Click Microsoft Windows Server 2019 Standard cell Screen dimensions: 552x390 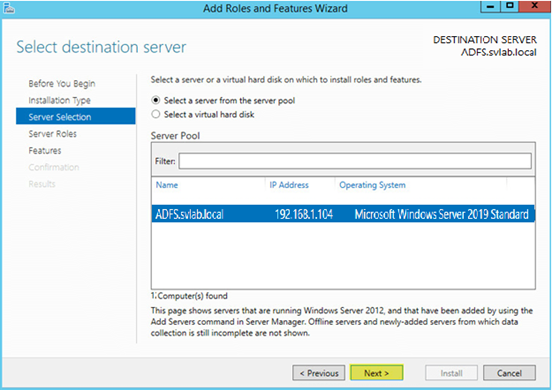(x=441, y=214)
